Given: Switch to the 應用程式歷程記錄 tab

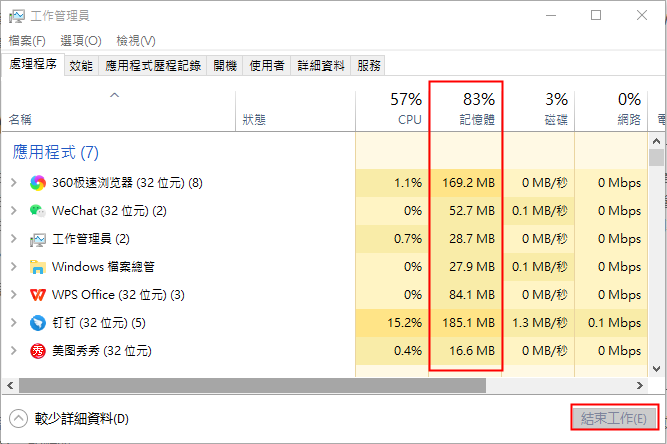Looking at the screenshot, I should click(x=153, y=65).
